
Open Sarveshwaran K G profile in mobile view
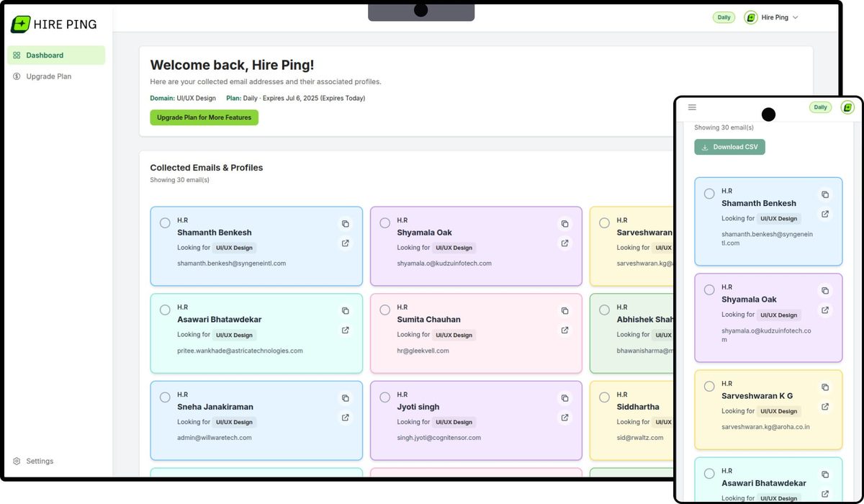tap(825, 407)
